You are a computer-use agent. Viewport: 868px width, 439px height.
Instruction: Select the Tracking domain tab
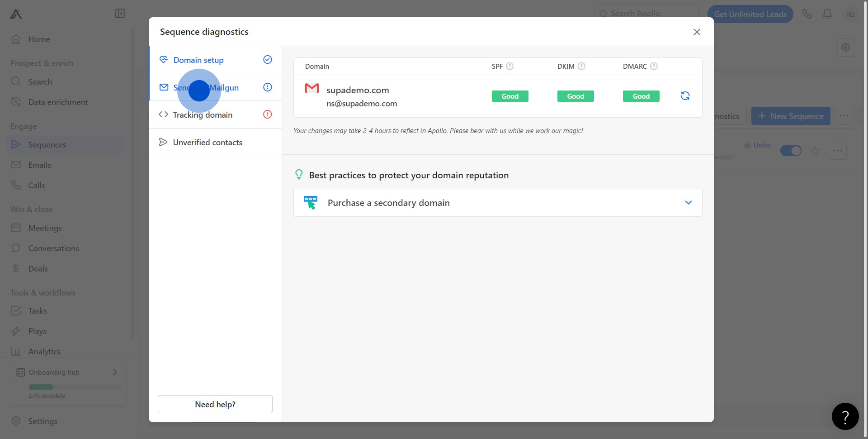(x=203, y=115)
